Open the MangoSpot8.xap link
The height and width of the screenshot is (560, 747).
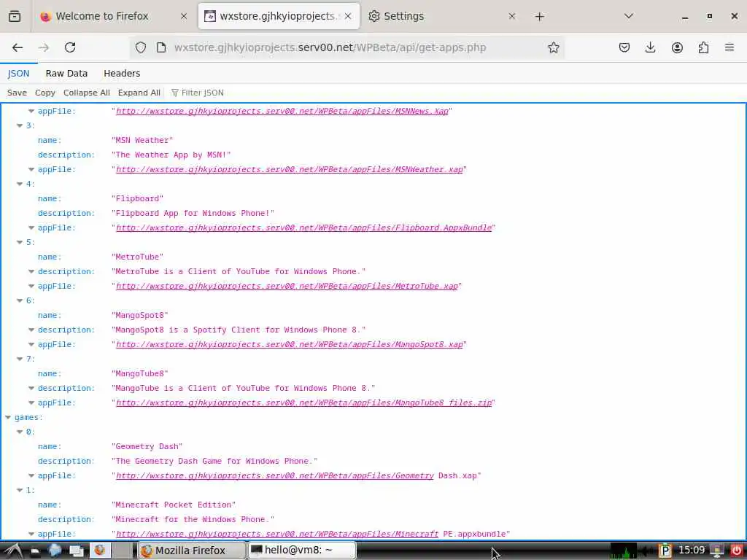point(289,344)
